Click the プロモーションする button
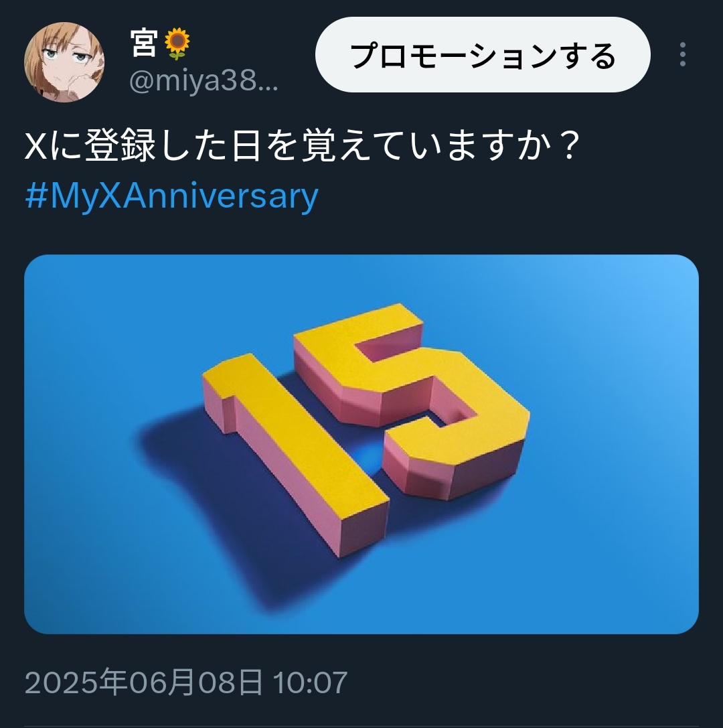This screenshot has width=723, height=728. click(483, 55)
